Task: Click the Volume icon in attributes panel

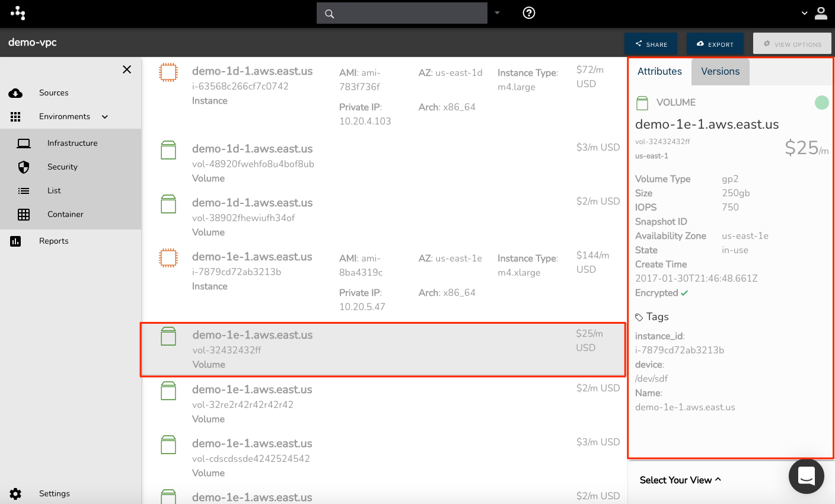Action: 642,103
